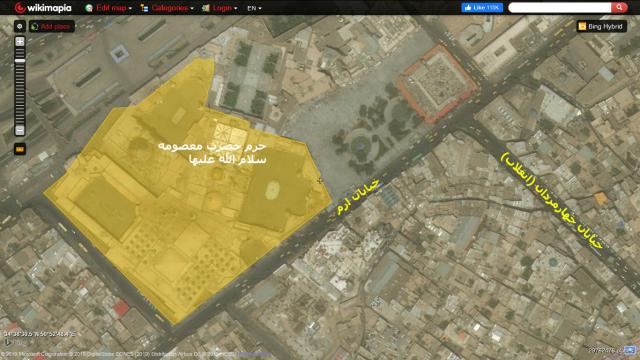The height and width of the screenshot is (360, 640).
Task: Click the Add place button
Action: pyautogui.click(x=52, y=27)
